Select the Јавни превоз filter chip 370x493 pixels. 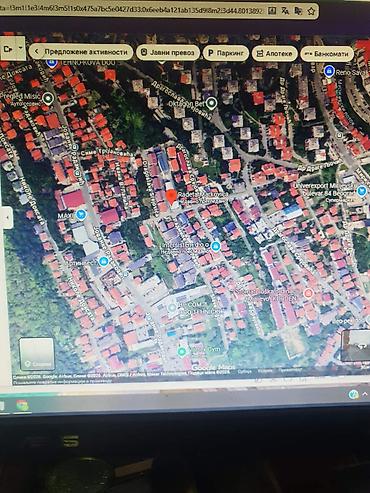pyautogui.click(x=168, y=52)
